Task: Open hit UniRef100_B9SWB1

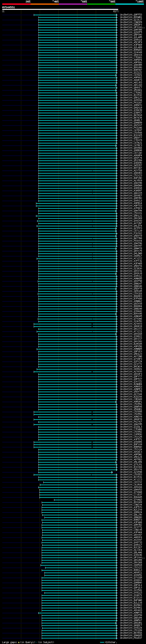Action: (x=131, y=17)
